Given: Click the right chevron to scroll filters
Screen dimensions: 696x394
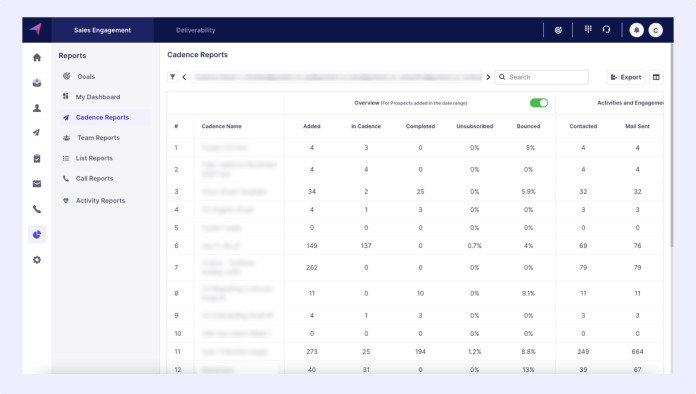Looking at the screenshot, I should coord(488,77).
